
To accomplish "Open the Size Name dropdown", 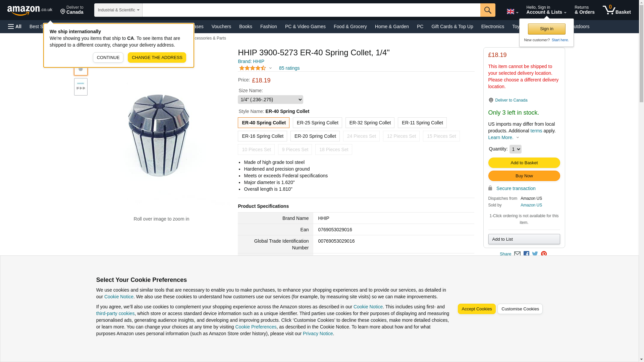I will (270, 100).
